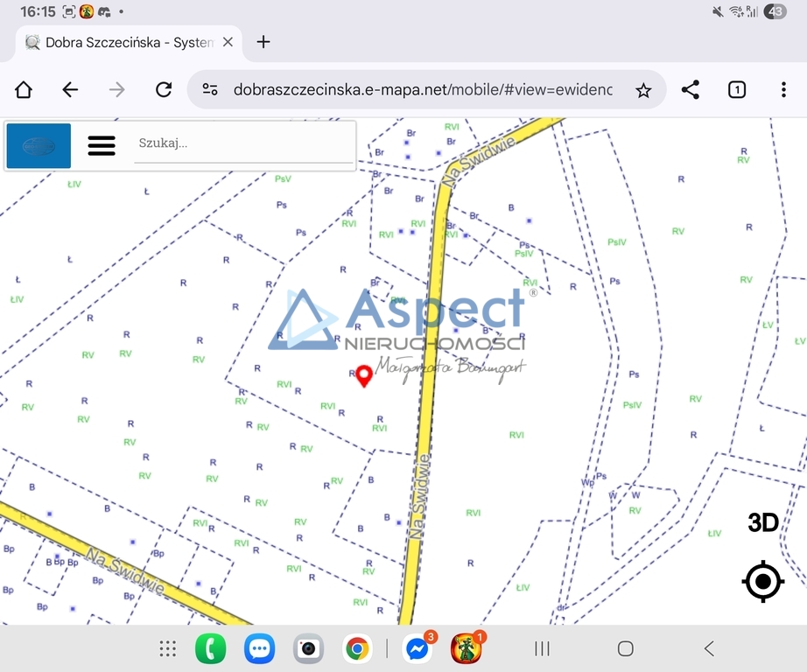Show recent apps
This screenshot has height=672, width=807.
pyautogui.click(x=542, y=649)
